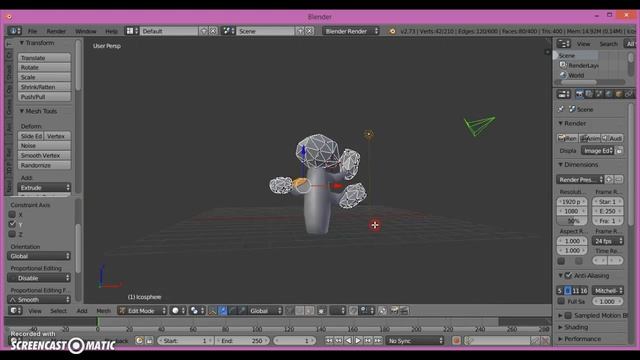This screenshot has width=640, height=360.
Task: Click the Randomize button
Action: pos(44,165)
